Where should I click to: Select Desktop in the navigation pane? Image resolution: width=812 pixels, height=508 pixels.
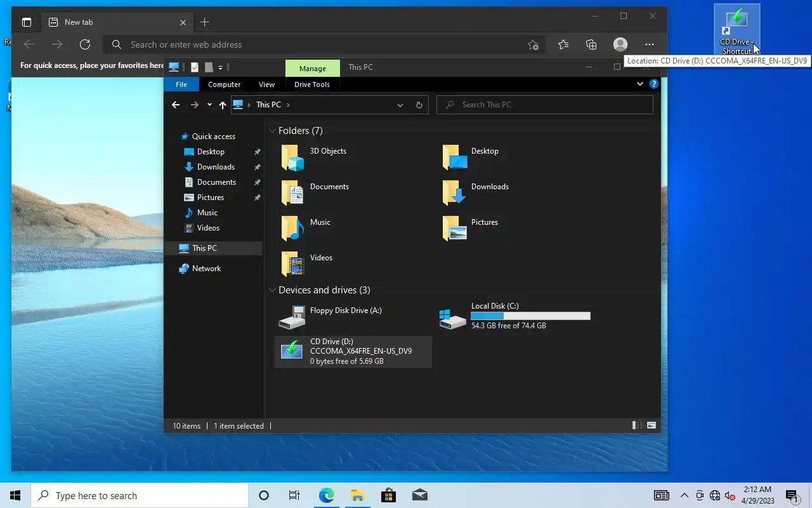tap(211, 152)
